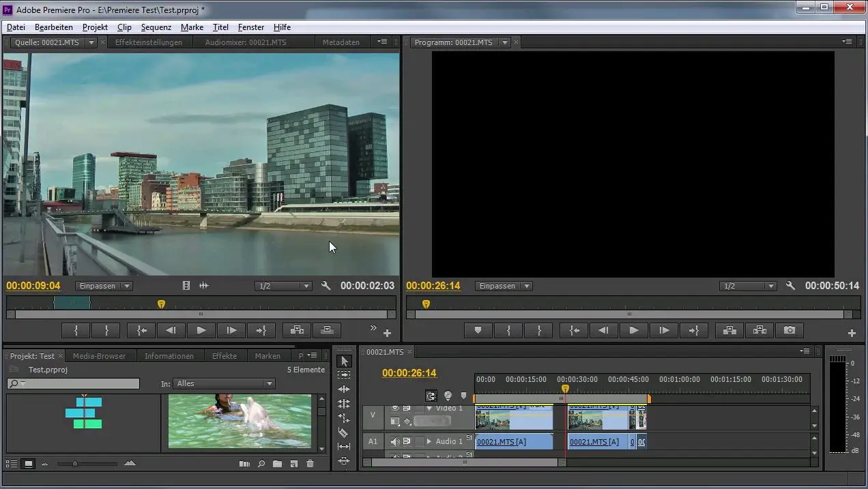Image resolution: width=868 pixels, height=489 pixels.
Task: Toggle V source track targeting
Action: (373, 414)
